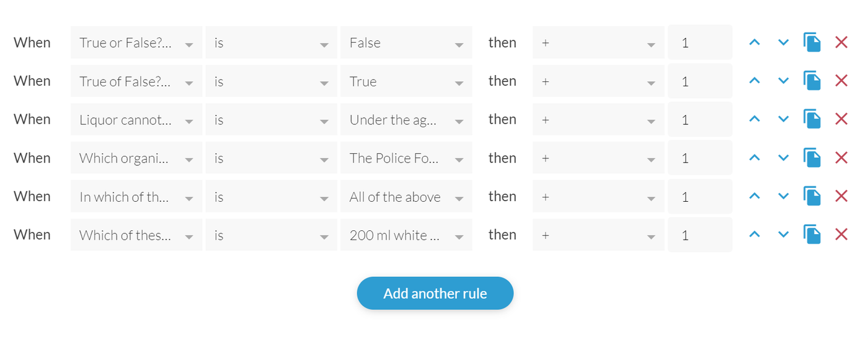Delete the 'True of False?' rule
Image resolution: width=868 pixels, height=339 pixels.
841,81
